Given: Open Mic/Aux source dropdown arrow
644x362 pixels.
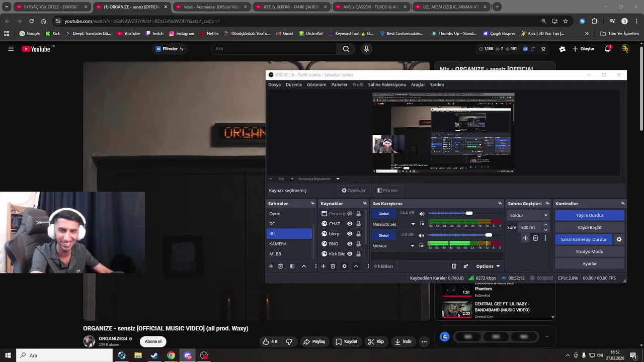Looking at the screenshot, I should tap(413, 246).
